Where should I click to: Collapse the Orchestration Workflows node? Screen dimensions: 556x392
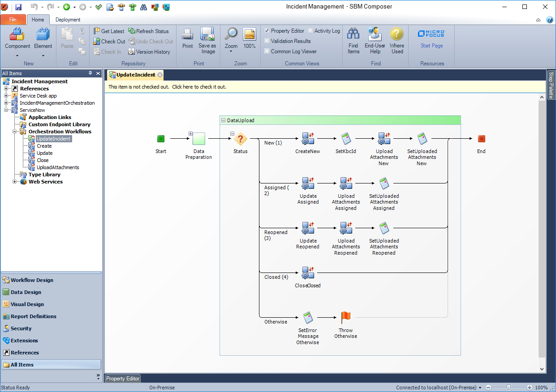15,132
